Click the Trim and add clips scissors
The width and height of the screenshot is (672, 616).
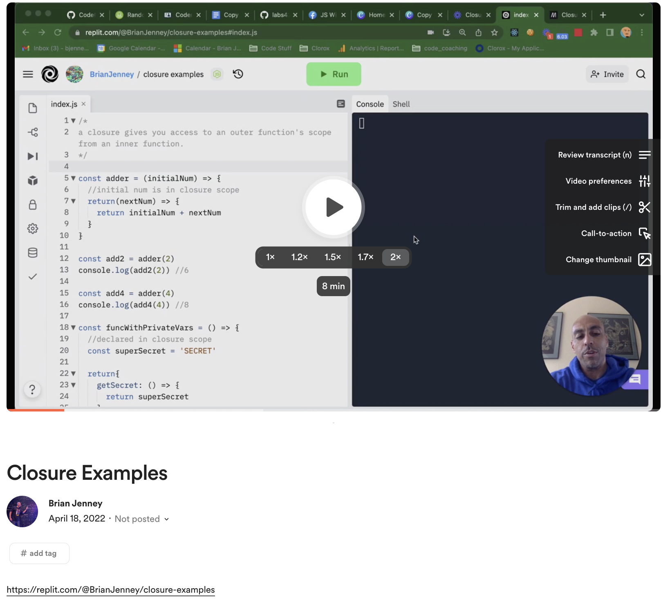tap(644, 207)
